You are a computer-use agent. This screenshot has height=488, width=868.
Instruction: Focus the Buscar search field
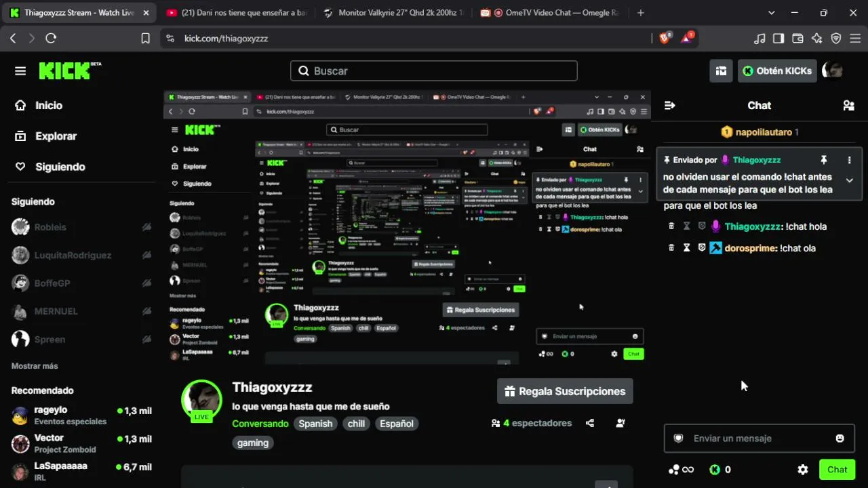(x=434, y=70)
